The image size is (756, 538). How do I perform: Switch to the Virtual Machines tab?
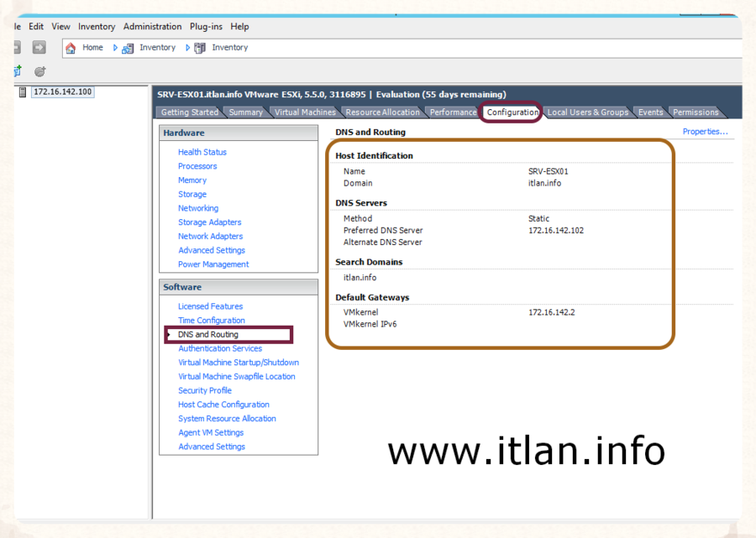click(x=305, y=112)
